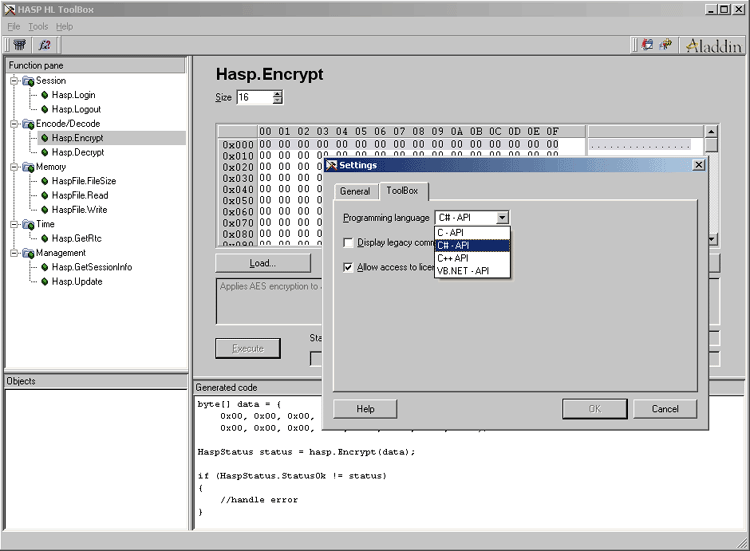Select Hasp.Login tree item

tap(74, 95)
